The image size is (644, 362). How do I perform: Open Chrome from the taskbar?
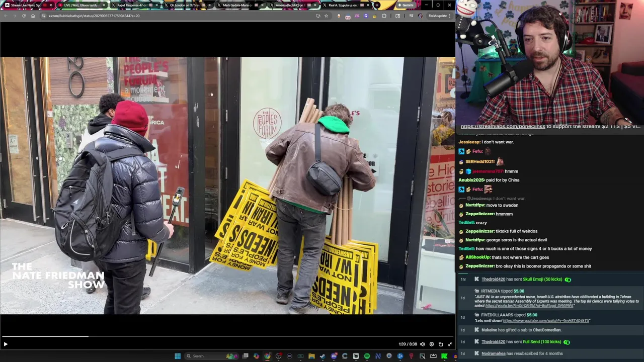pyautogui.click(x=267, y=356)
